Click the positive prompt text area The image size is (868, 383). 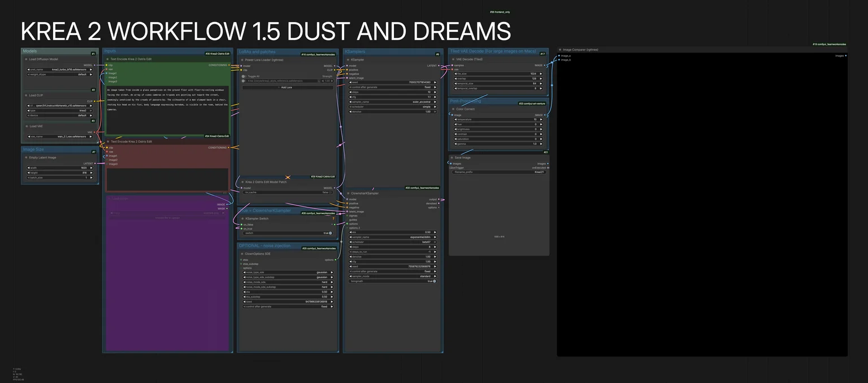point(167,109)
